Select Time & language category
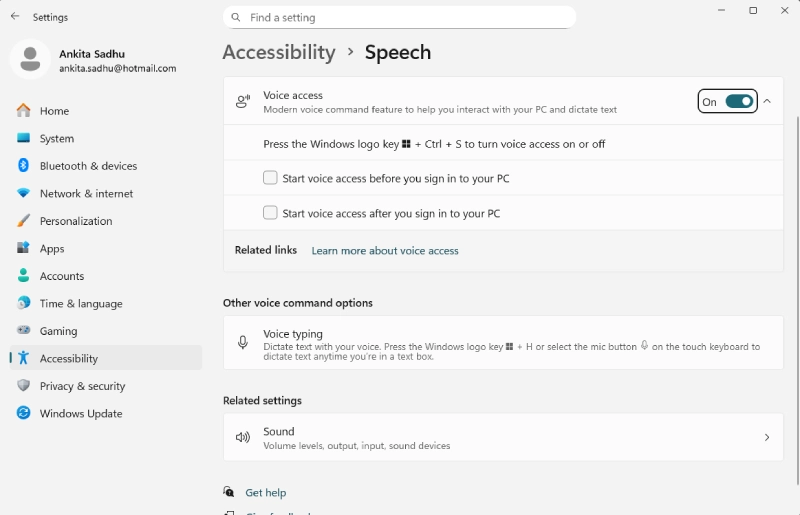800x515 pixels. (x=106, y=304)
